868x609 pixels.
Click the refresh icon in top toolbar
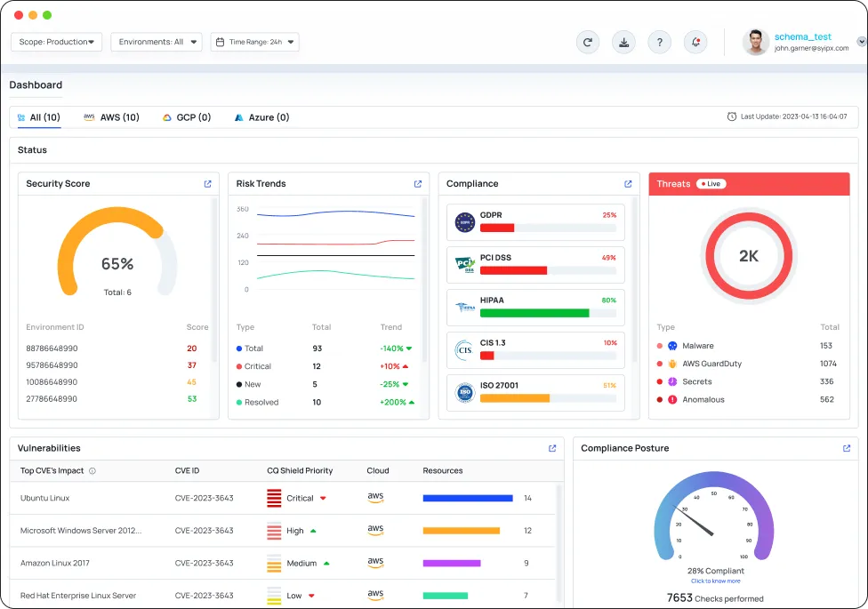pos(588,42)
